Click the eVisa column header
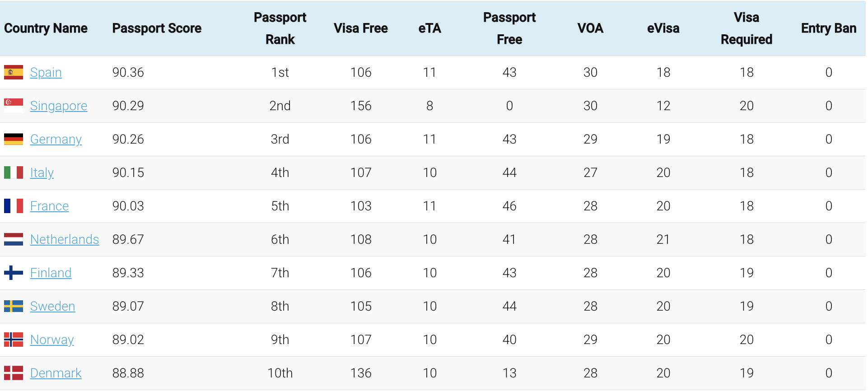The width and height of the screenshot is (868, 391). coord(663,28)
